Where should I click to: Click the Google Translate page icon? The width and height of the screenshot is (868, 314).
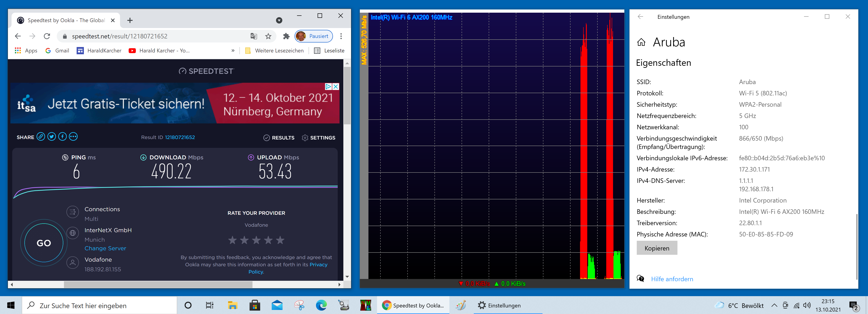point(254,36)
